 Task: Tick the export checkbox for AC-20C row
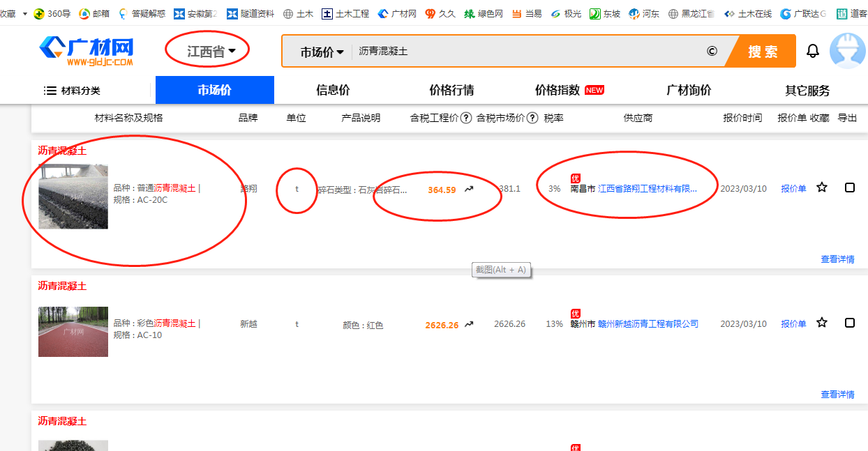pyautogui.click(x=849, y=188)
